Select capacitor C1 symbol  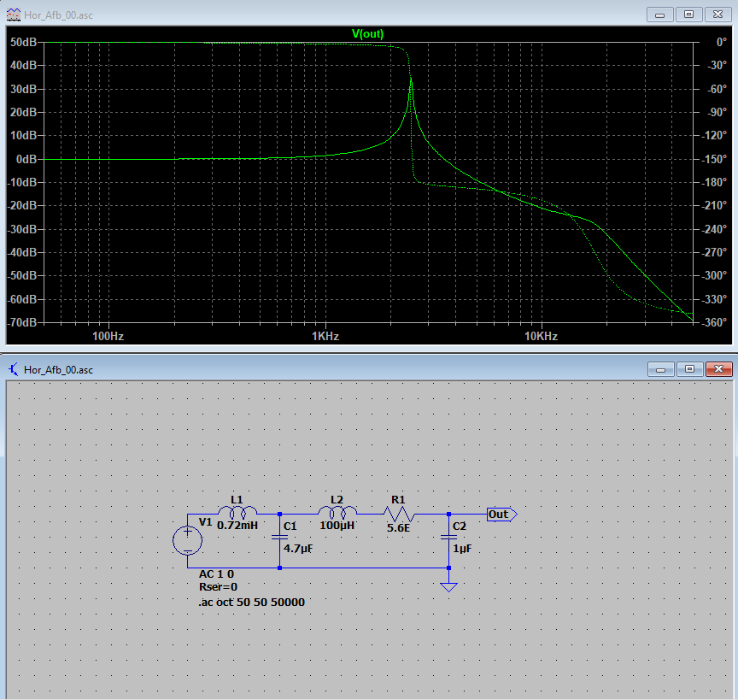pyautogui.click(x=279, y=537)
